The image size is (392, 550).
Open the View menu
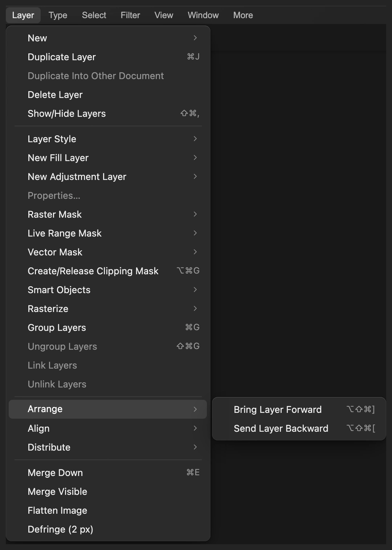164,15
